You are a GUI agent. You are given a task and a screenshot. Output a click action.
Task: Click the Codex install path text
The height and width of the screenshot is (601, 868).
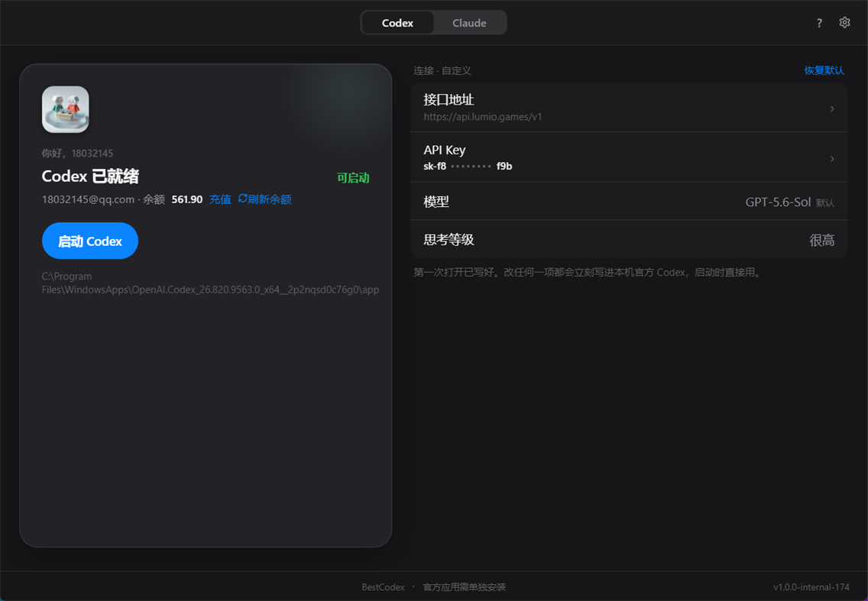(210, 283)
